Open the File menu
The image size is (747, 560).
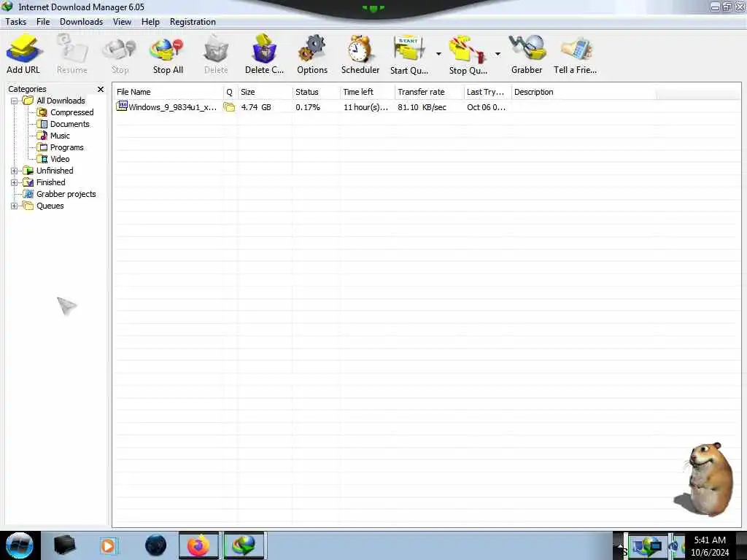43,22
